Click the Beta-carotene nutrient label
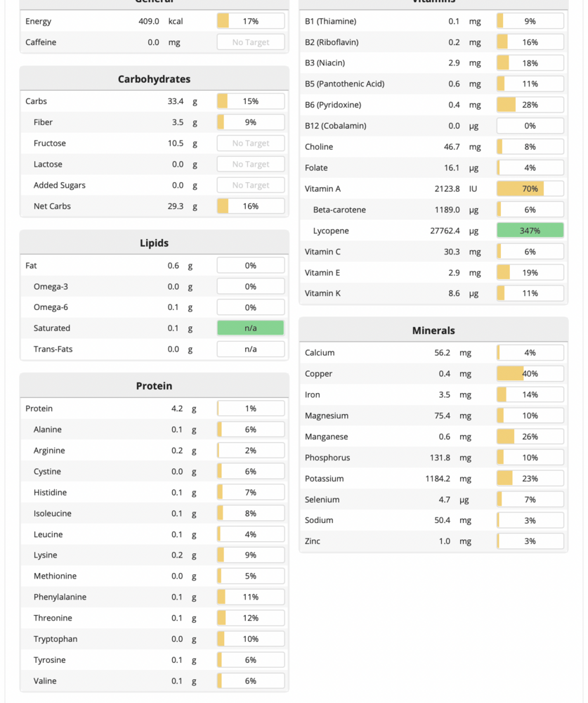588x703 pixels. pyautogui.click(x=339, y=210)
